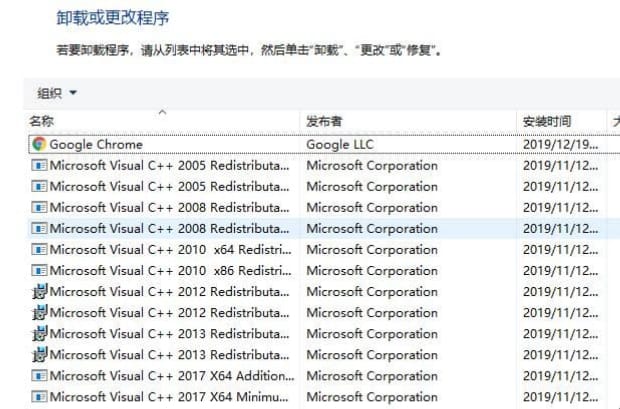Click the Visual C++ 2010 x86 entry icon
This screenshot has width=620, height=409.
(39, 271)
